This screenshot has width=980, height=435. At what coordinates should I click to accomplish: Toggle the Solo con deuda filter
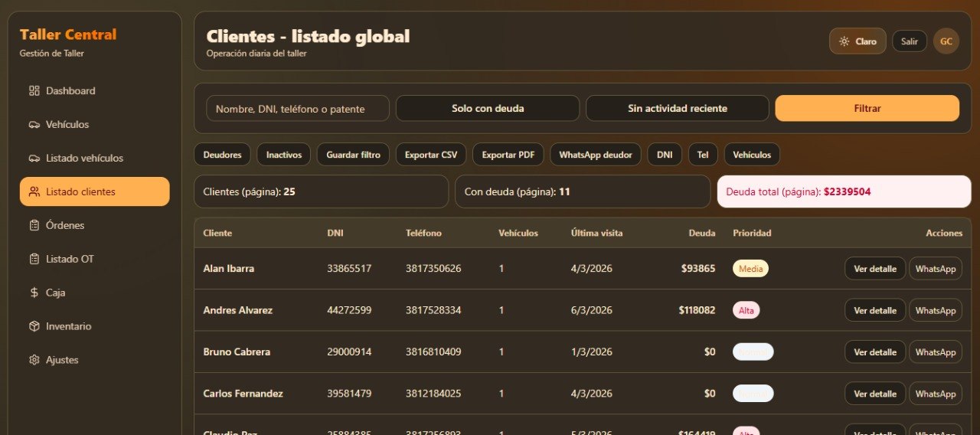pyautogui.click(x=488, y=109)
